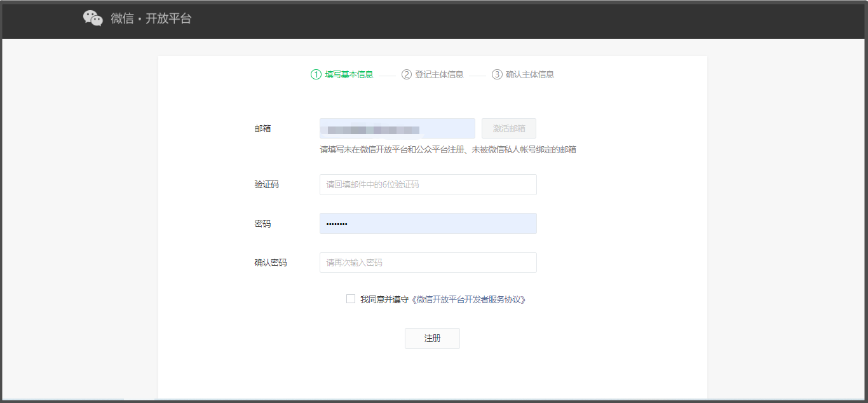The height and width of the screenshot is (403, 868).
Task: Click the WeChat logo icon in header
Action: pyautogui.click(x=93, y=18)
